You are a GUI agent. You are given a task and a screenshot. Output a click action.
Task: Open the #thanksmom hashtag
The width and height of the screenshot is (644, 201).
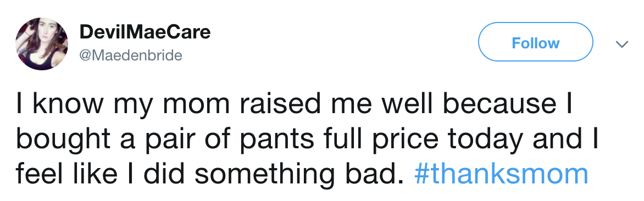tap(502, 174)
